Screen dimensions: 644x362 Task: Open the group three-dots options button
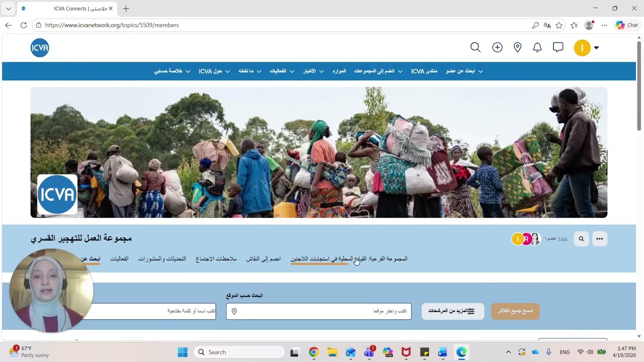point(599,239)
